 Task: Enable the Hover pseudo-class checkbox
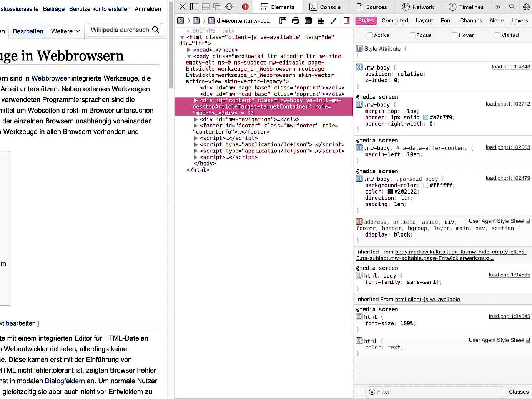coord(455,35)
